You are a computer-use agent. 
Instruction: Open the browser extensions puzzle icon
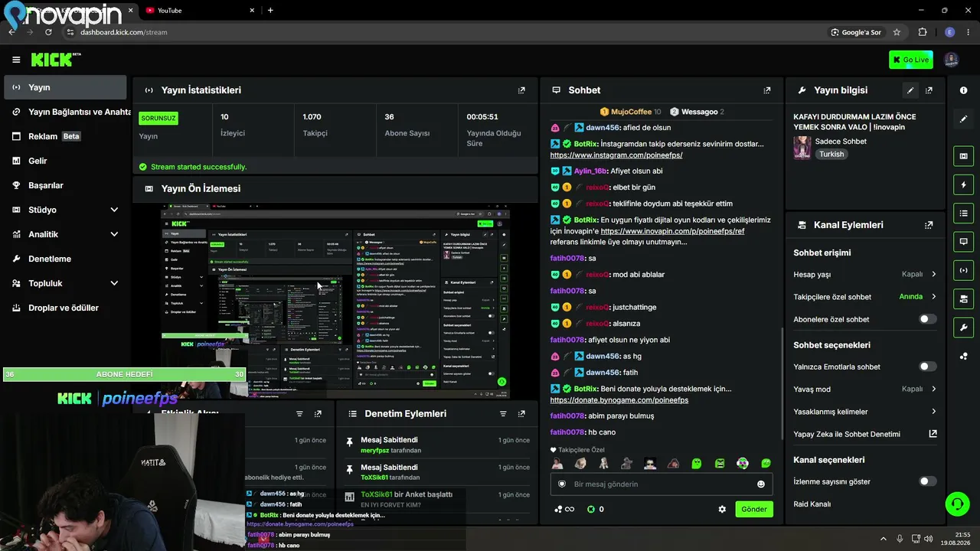pos(922,32)
